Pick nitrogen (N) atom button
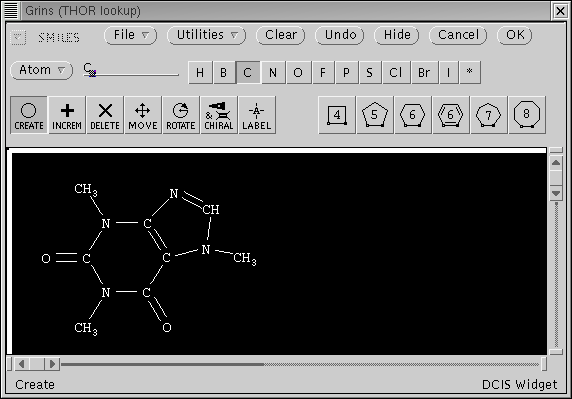Image resolution: width=572 pixels, height=399 pixels. coord(273,73)
